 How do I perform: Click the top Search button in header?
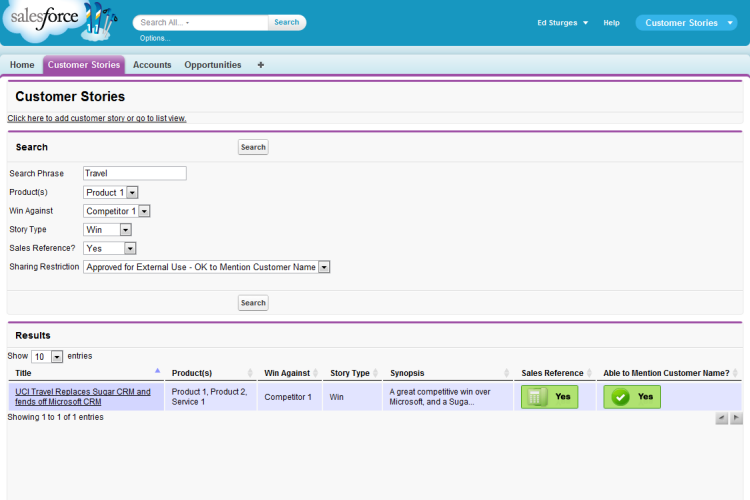pos(286,22)
